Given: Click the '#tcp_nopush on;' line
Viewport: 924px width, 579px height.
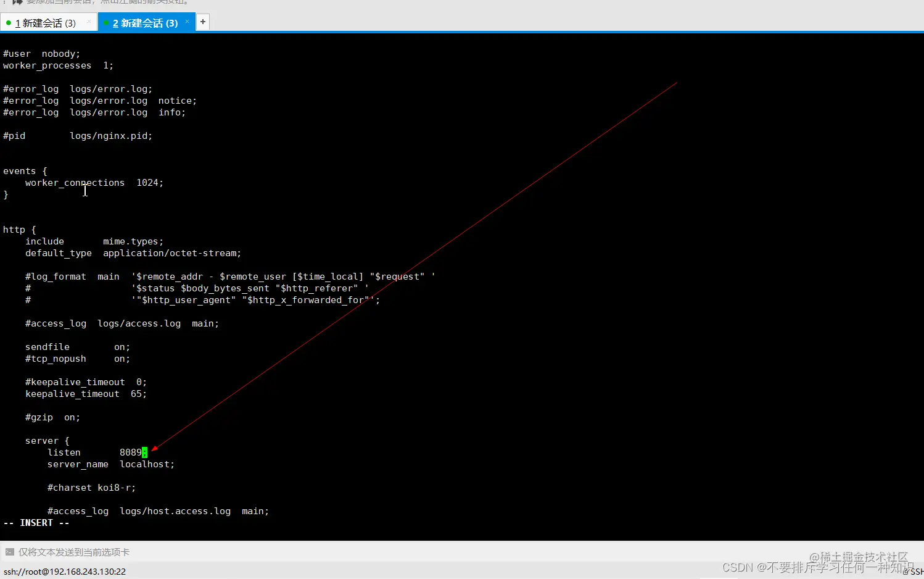Looking at the screenshot, I should (78, 359).
